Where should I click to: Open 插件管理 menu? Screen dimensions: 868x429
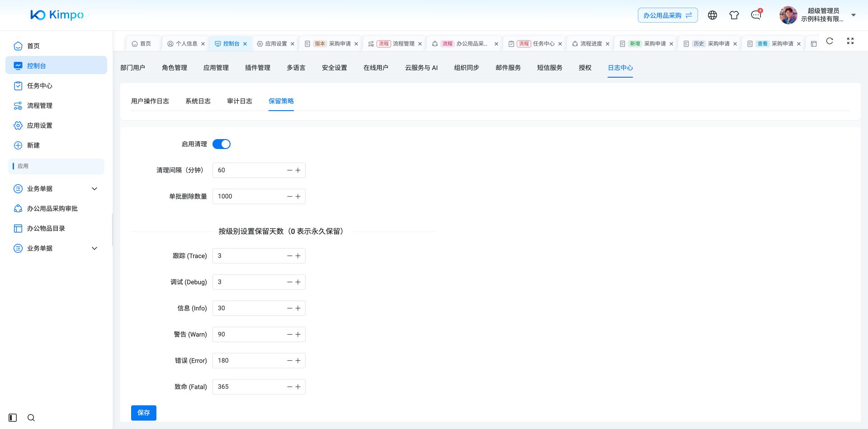click(258, 68)
